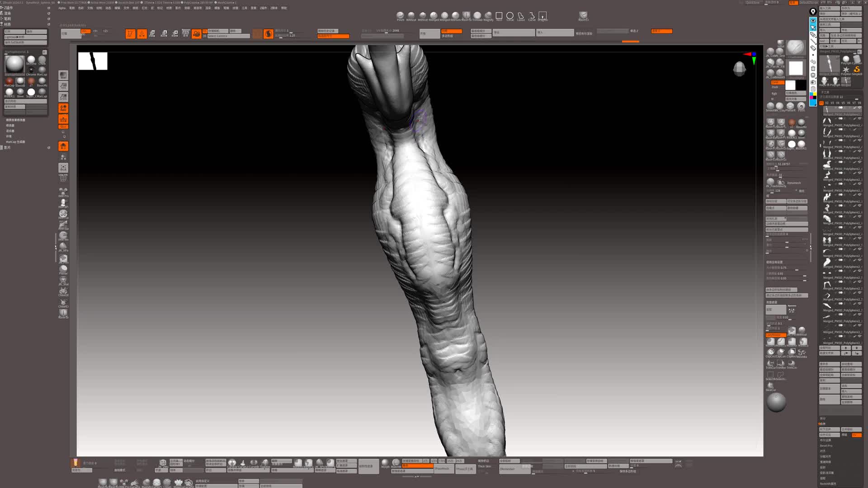Screen dimensions: 868x488
Task: Toggle the orange Edit mode button
Action: point(130,34)
